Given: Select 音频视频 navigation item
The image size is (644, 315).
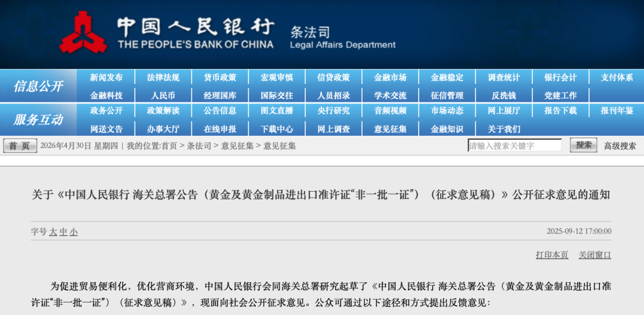Looking at the screenshot, I should (x=390, y=111).
